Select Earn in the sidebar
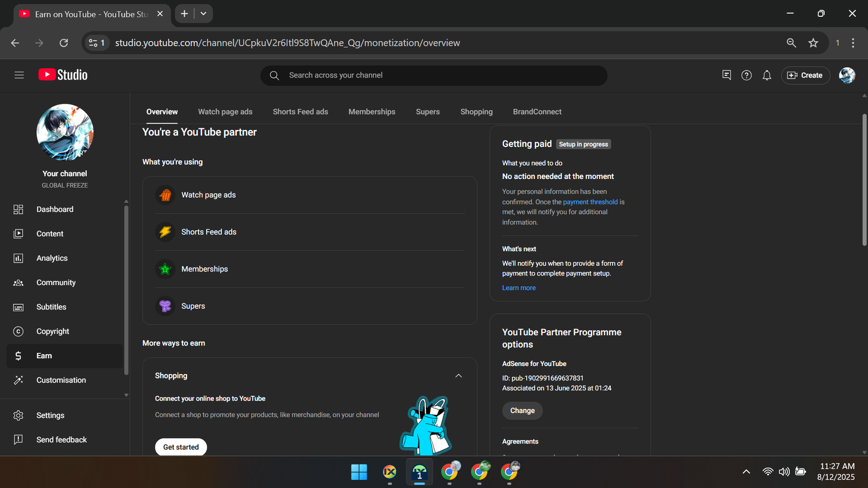This screenshot has height=488, width=868. pyautogui.click(x=65, y=356)
